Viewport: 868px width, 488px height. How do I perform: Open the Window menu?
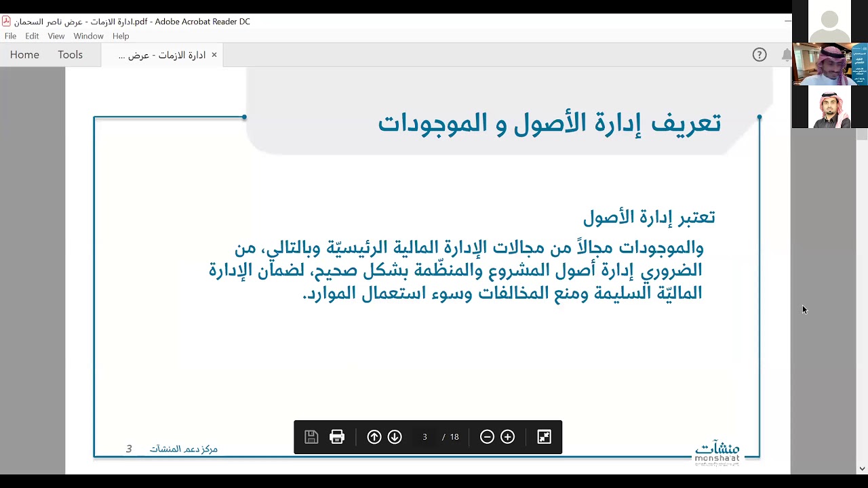(88, 36)
